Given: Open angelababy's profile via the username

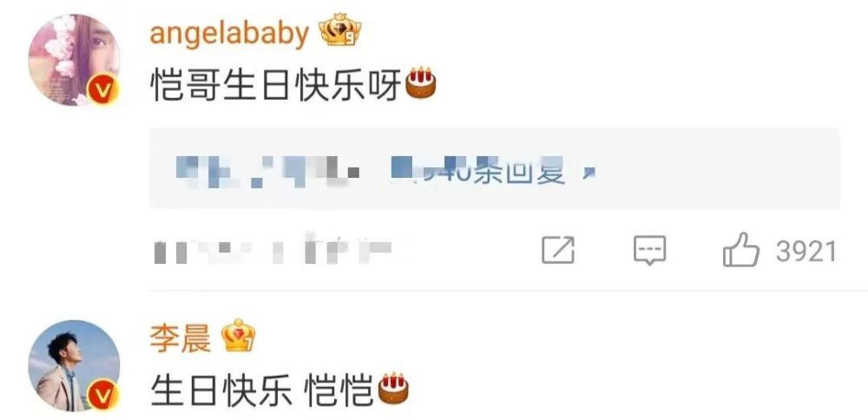Looking at the screenshot, I should [x=229, y=33].
